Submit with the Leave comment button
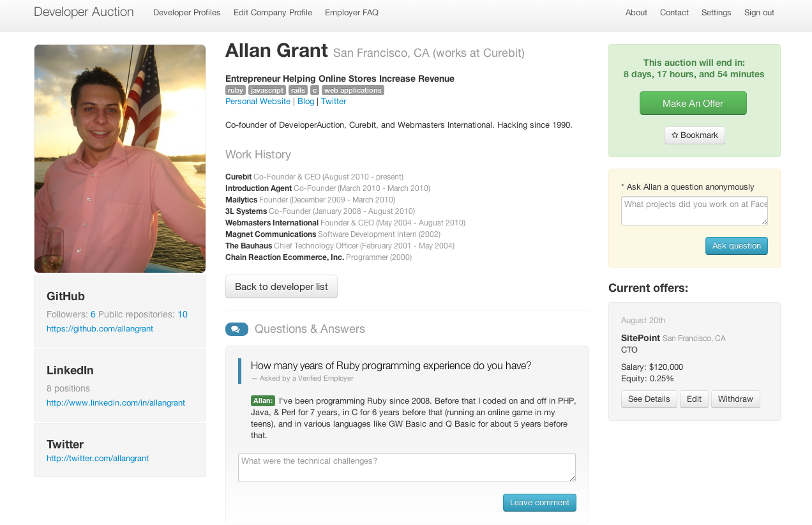 (x=539, y=503)
